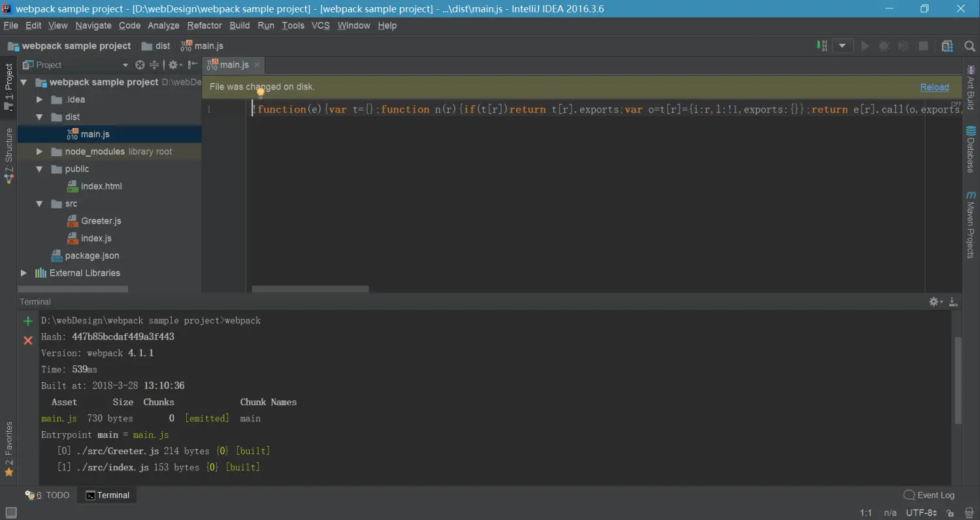Open the Tools menu
Image resolution: width=980 pixels, height=520 pixels.
[293, 25]
